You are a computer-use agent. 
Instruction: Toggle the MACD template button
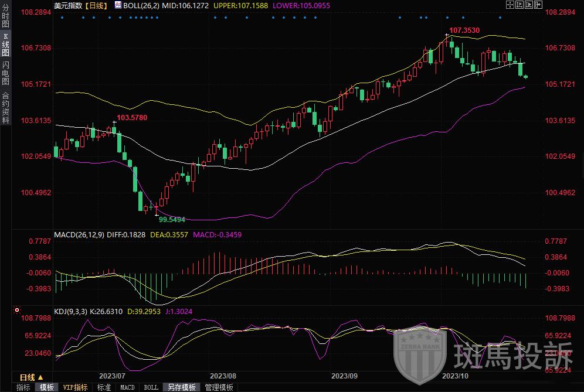(127, 387)
